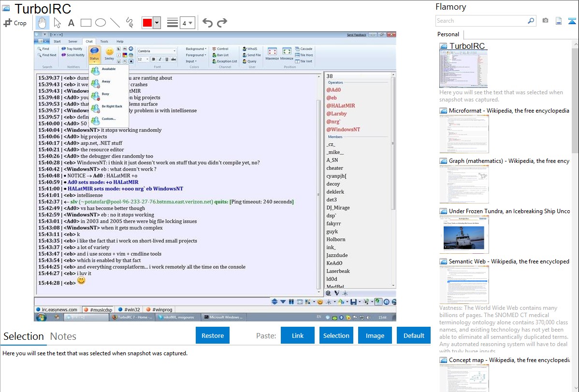Click the Smiley icon in the ribbon

coord(109,53)
